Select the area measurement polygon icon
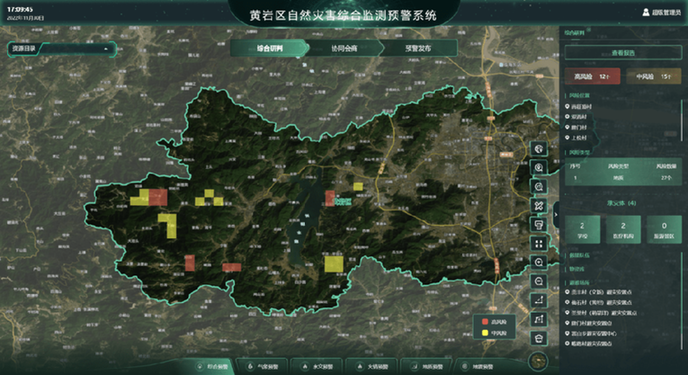This screenshot has width=688, height=375. [x=539, y=319]
